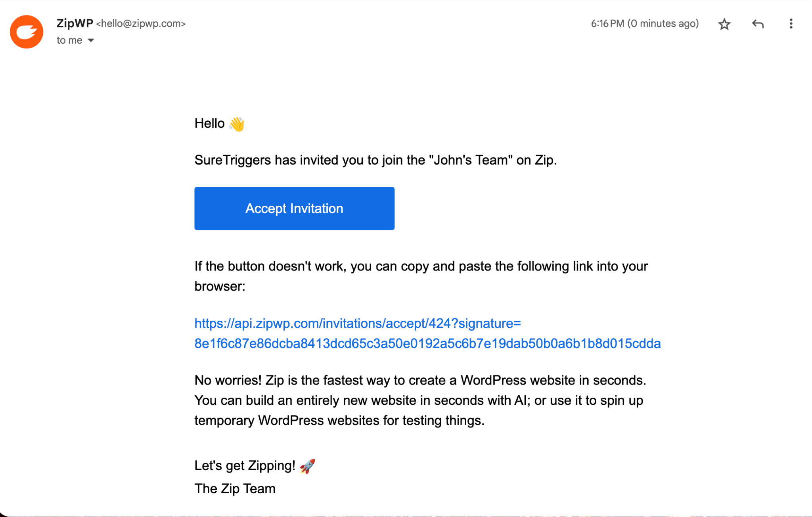This screenshot has height=517, width=812.
Task: Click the ZipWP sender name
Action: point(75,23)
